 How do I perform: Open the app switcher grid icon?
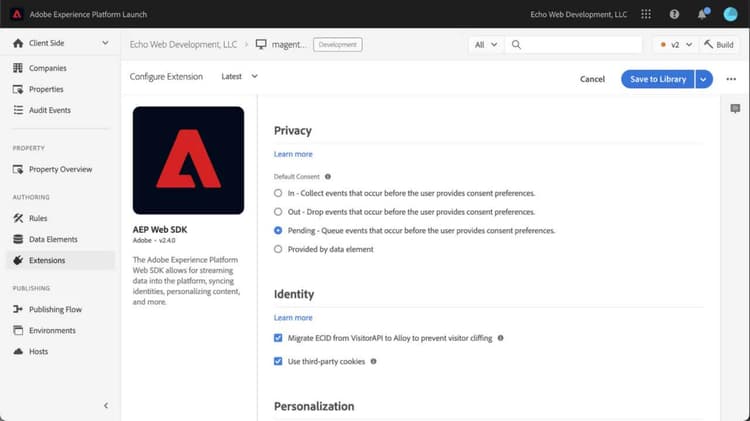click(x=645, y=14)
